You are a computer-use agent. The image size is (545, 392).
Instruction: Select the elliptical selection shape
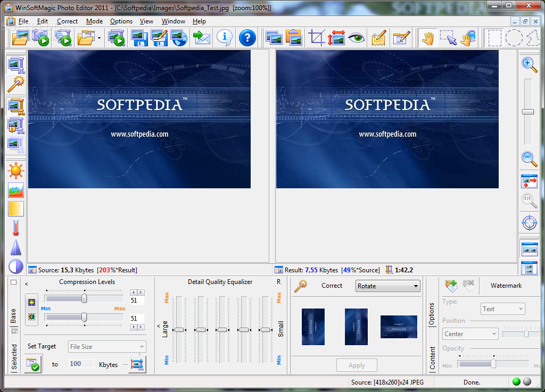coord(514,38)
